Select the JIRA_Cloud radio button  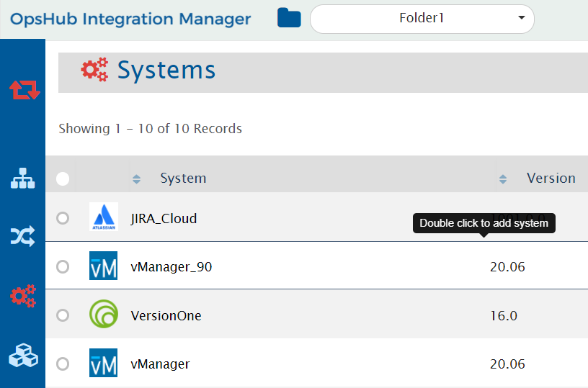[63, 218]
